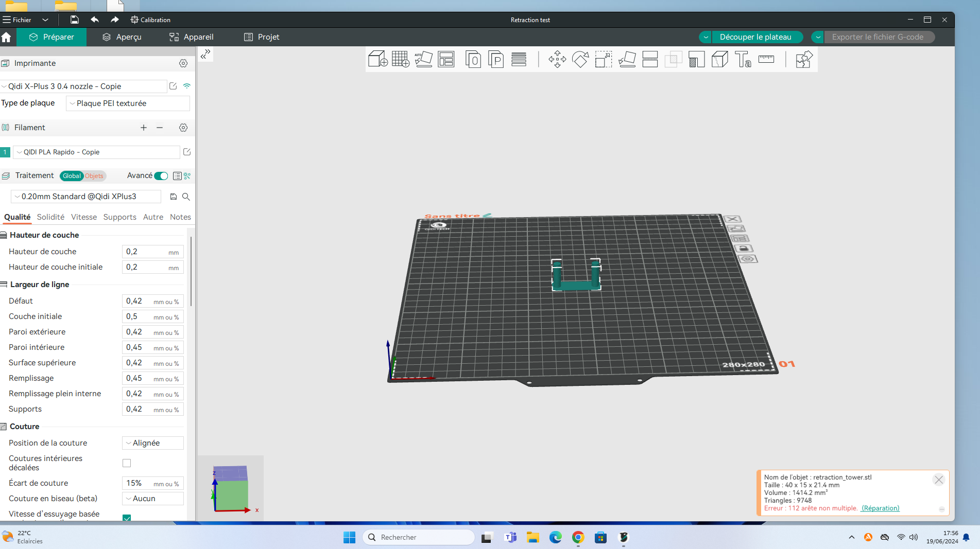Open the Measure ruler tool

(x=766, y=59)
